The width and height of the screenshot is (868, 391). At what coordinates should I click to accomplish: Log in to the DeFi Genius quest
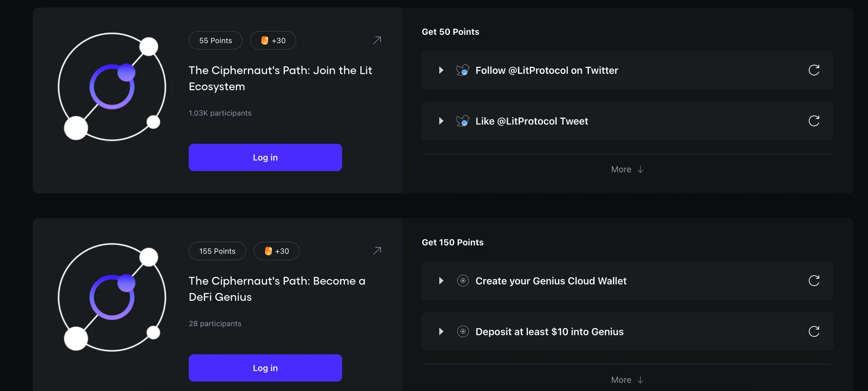[x=265, y=368]
